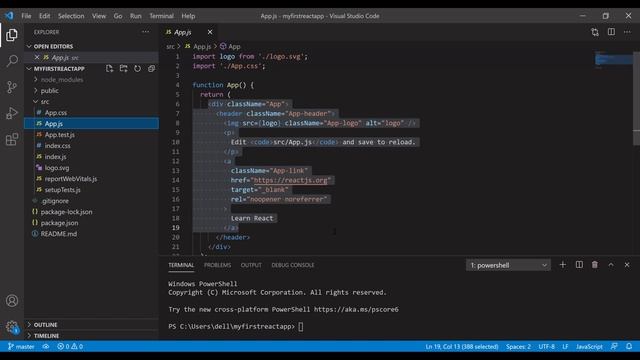Image resolution: width=640 pixels, height=360 pixels.
Task: Switch to the Debug Console tab
Action: point(293,265)
